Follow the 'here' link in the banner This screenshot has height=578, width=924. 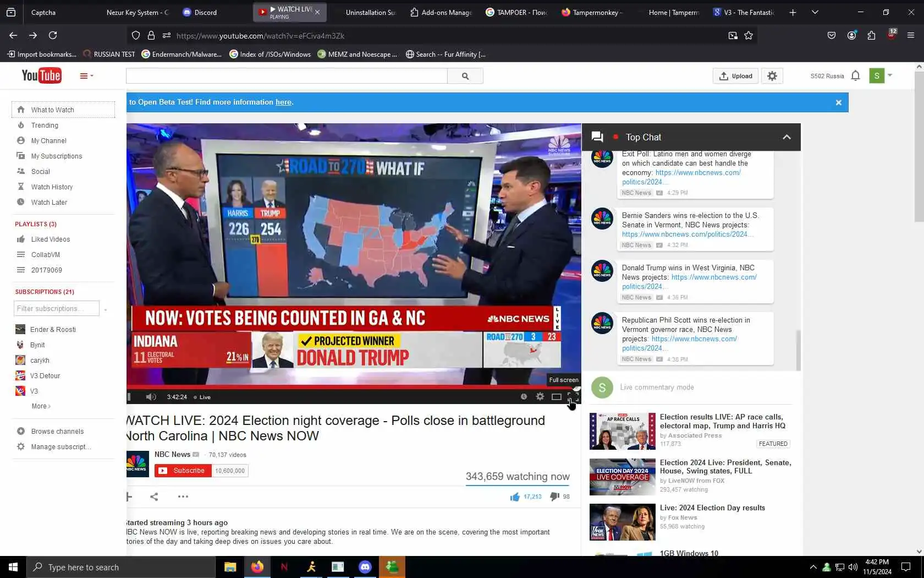pyautogui.click(x=283, y=102)
